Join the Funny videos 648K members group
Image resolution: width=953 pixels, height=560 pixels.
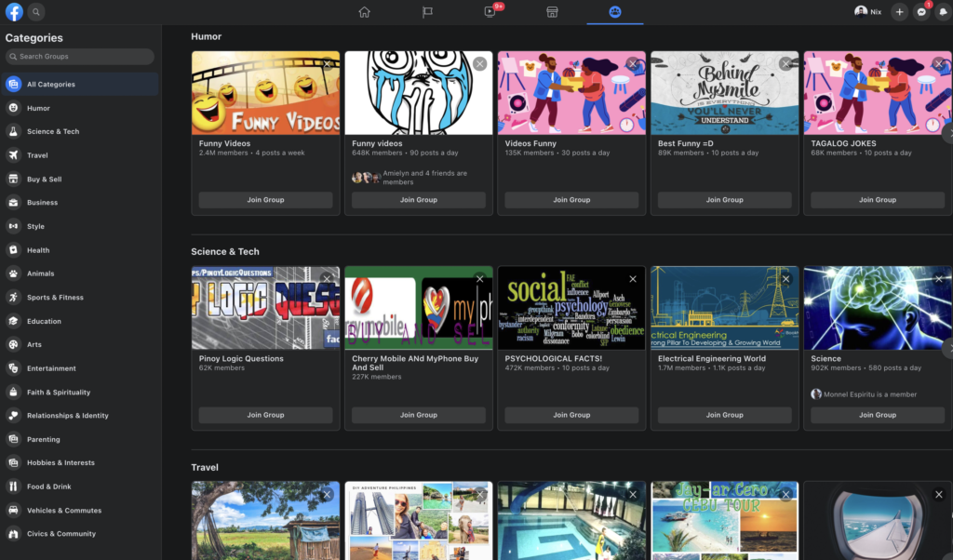click(419, 200)
